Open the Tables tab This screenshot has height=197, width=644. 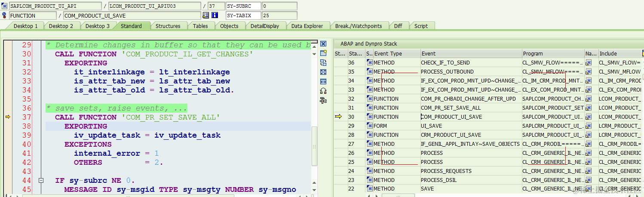pyautogui.click(x=200, y=26)
